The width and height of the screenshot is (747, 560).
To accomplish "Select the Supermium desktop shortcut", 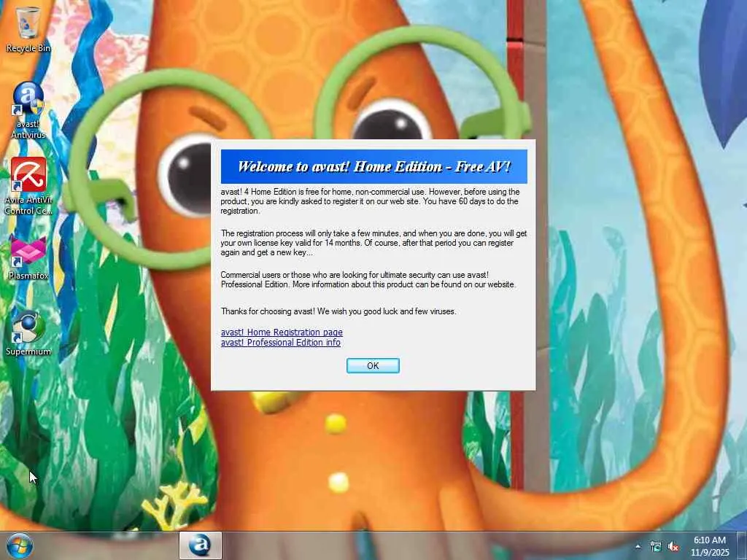I will point(28,332).
